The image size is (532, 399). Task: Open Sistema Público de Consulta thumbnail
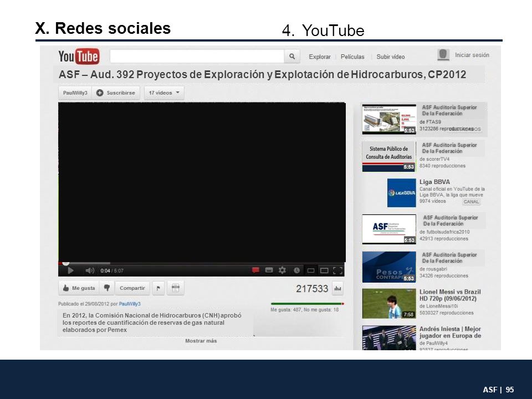[389, 156]
